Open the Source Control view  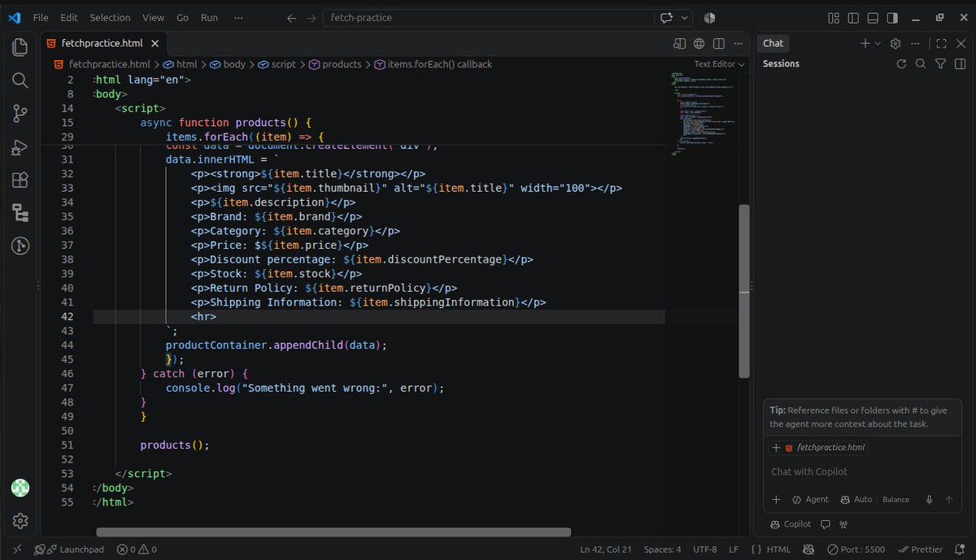20,114
